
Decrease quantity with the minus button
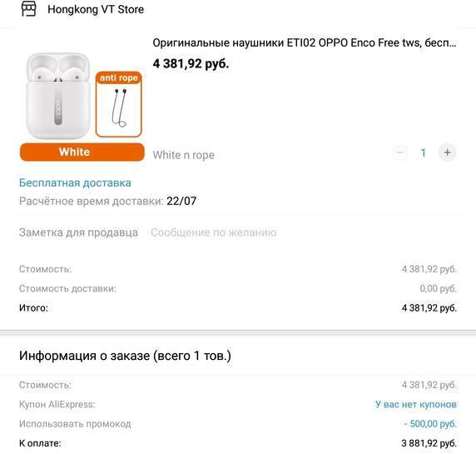tap(399, 152)
